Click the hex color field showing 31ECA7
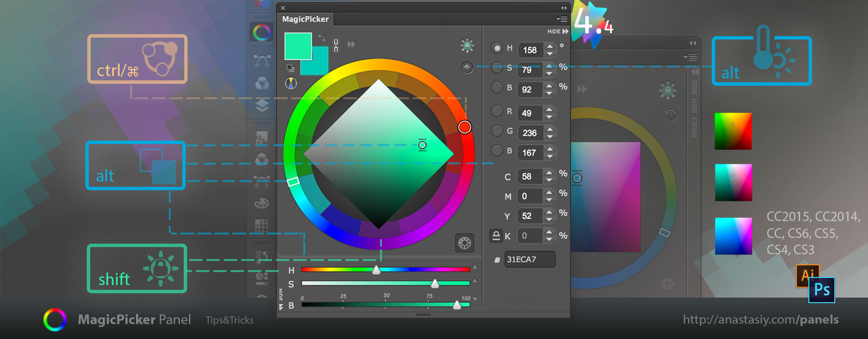 tap(529, 260)
